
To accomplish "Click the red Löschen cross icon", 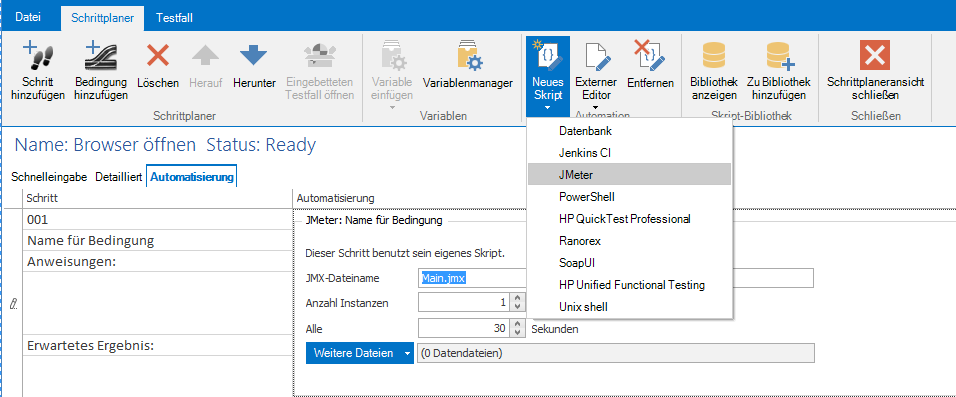I will 158,55.
